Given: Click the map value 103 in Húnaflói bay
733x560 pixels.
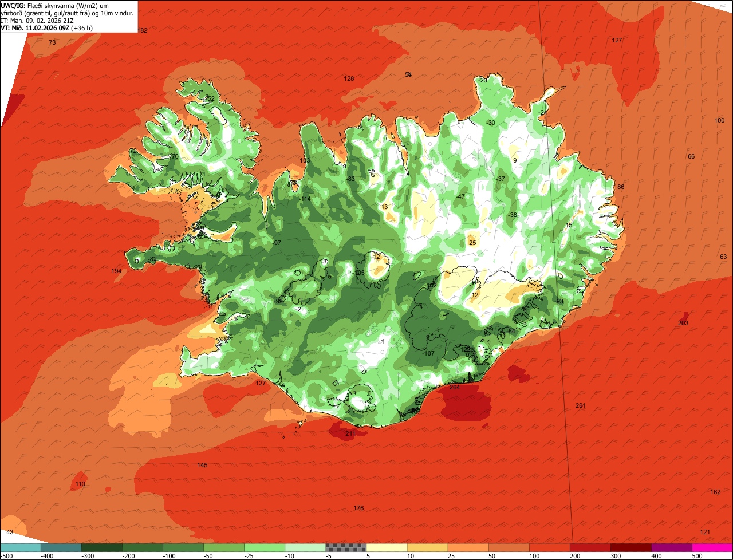Looking at the screenshot, I should pyautogui.click(x=305, y=161).
